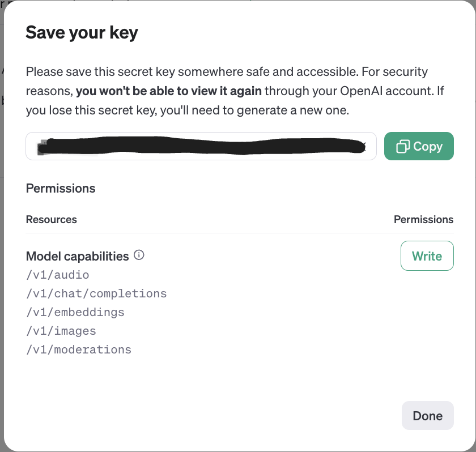Click the Resources column header
This screenshot has width=476, height=452.
pos(52,219)
